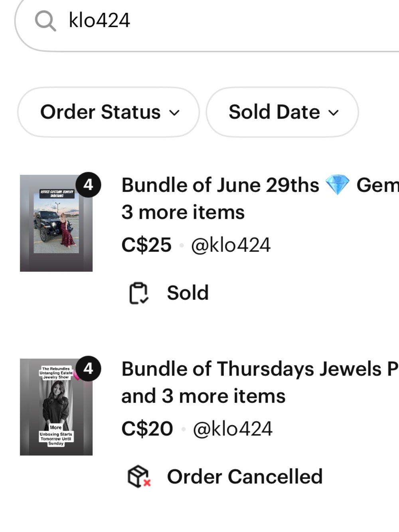Open the Rebundles Jewelry Show thumbnail
Image resolution: width=399 pixels, height=532 pixels.
point(56,407)
